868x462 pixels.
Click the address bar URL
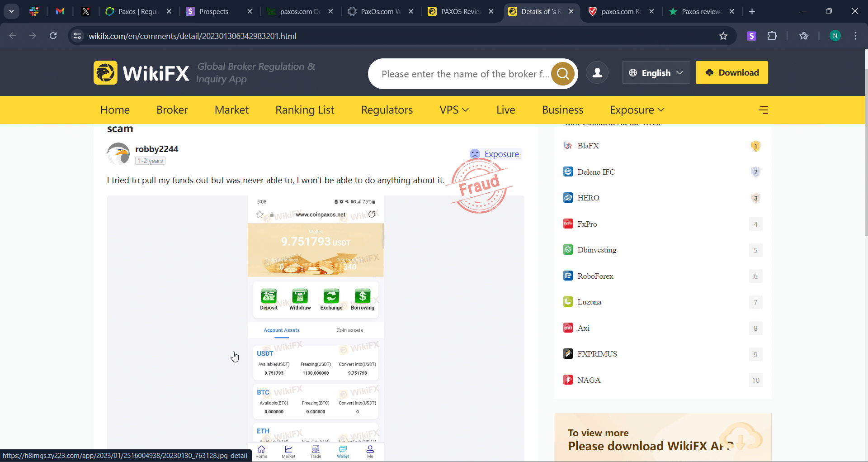tap(193, 36)
